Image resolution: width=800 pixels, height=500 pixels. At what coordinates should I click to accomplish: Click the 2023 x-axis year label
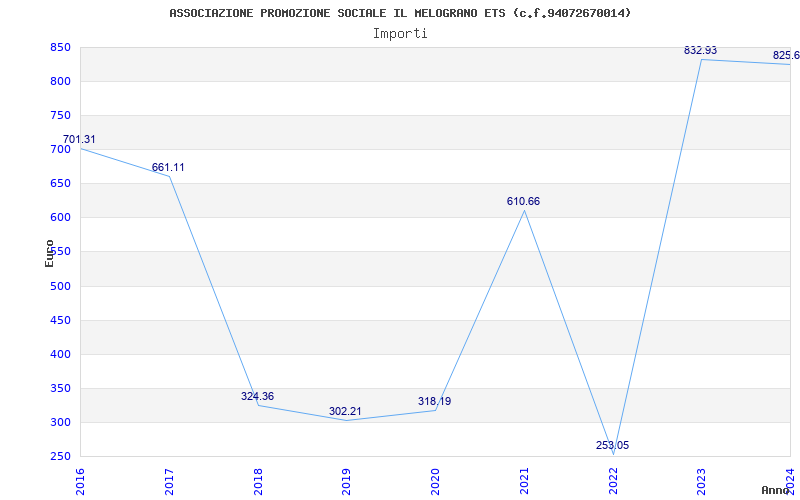702,482
